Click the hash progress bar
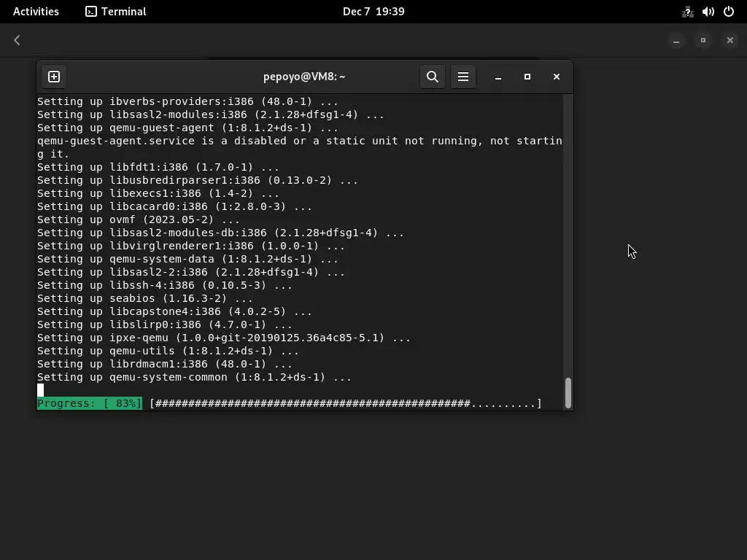The height and width of the screenshot is (560, 747). [x=346, y=403]
